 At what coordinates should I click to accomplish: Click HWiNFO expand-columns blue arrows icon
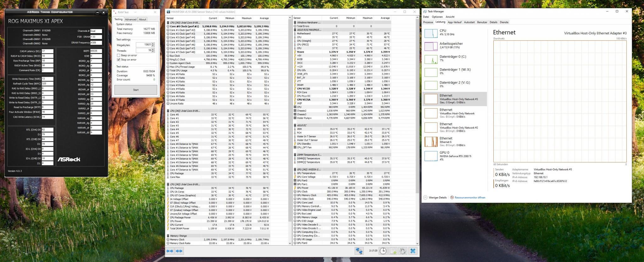[x=170, y=251]
